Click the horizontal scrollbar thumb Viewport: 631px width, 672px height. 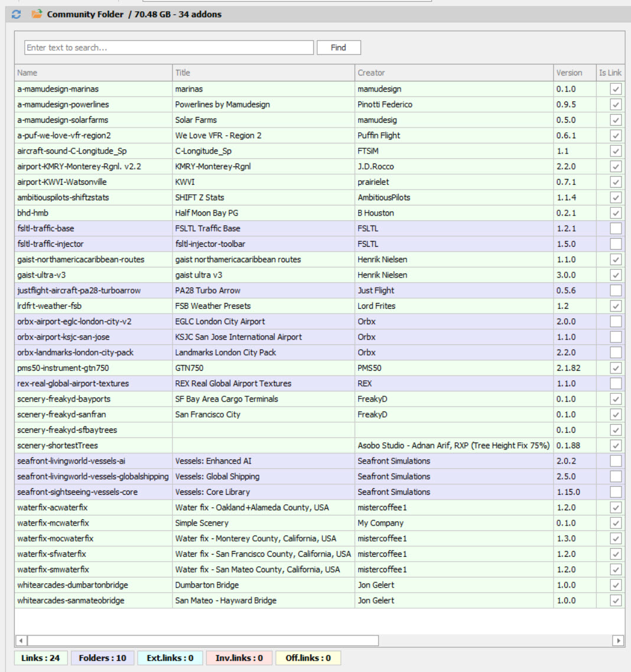tap(203, 641)
